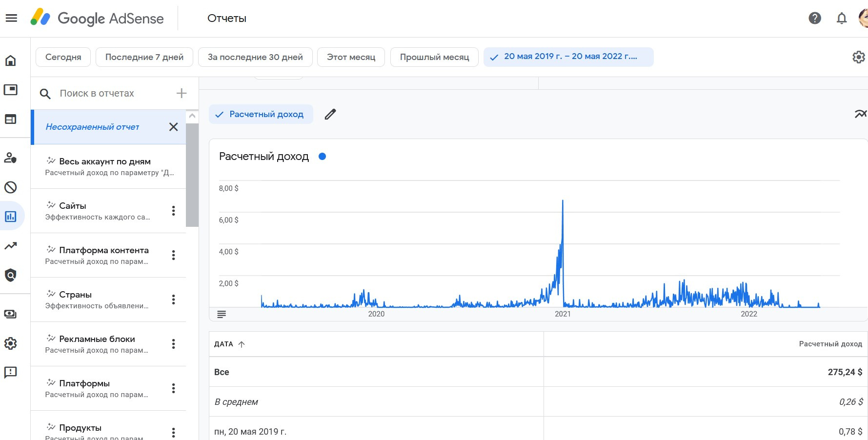
Task: Select the Прошлый месяц range
Action: point(434,57)
